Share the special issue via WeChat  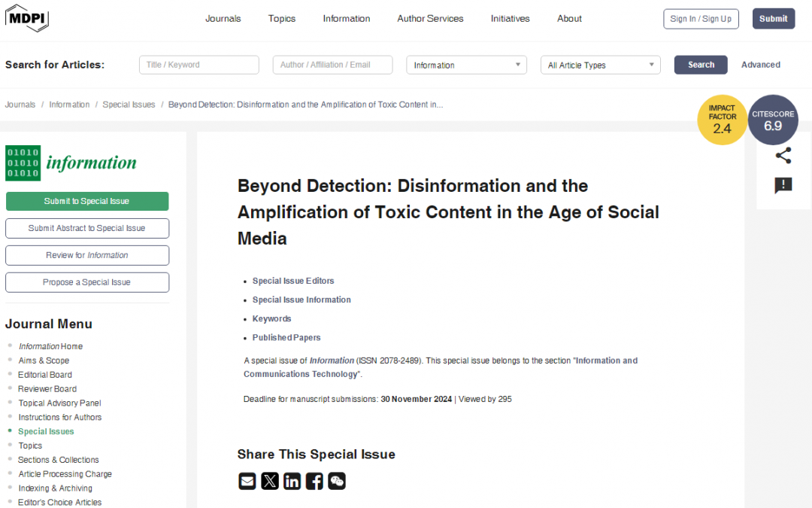coord(337,481)
